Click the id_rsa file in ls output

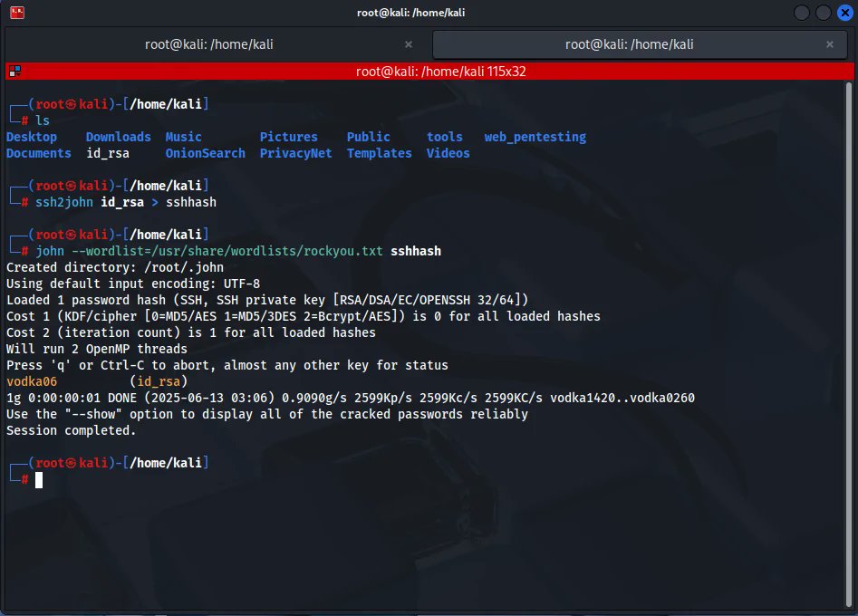click(x=108, y=153)
